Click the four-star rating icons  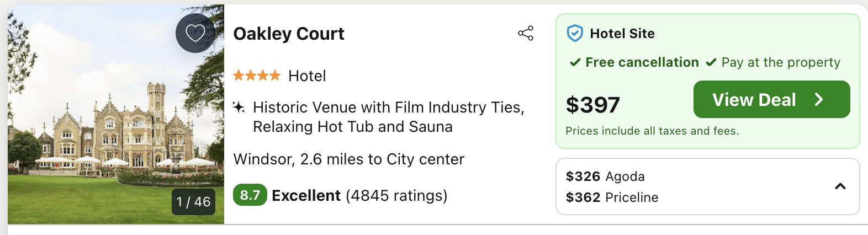coord(257,76)
